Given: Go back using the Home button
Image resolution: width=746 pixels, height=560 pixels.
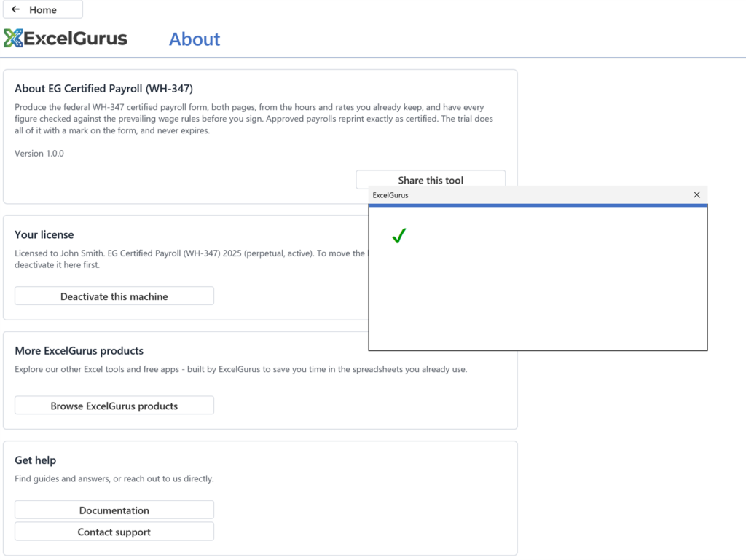Looking at the screenshot, I should coord(42,9).
